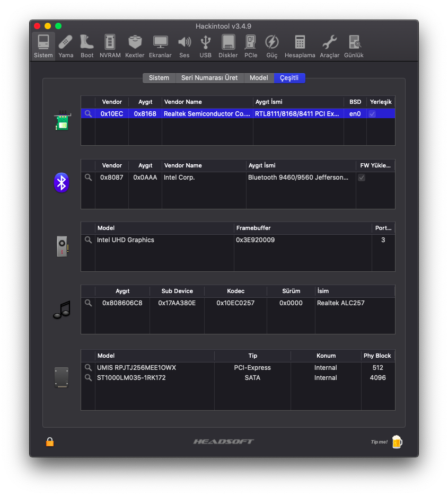
Task: Open the PCIe toolbar section
Action: (251, 47)
